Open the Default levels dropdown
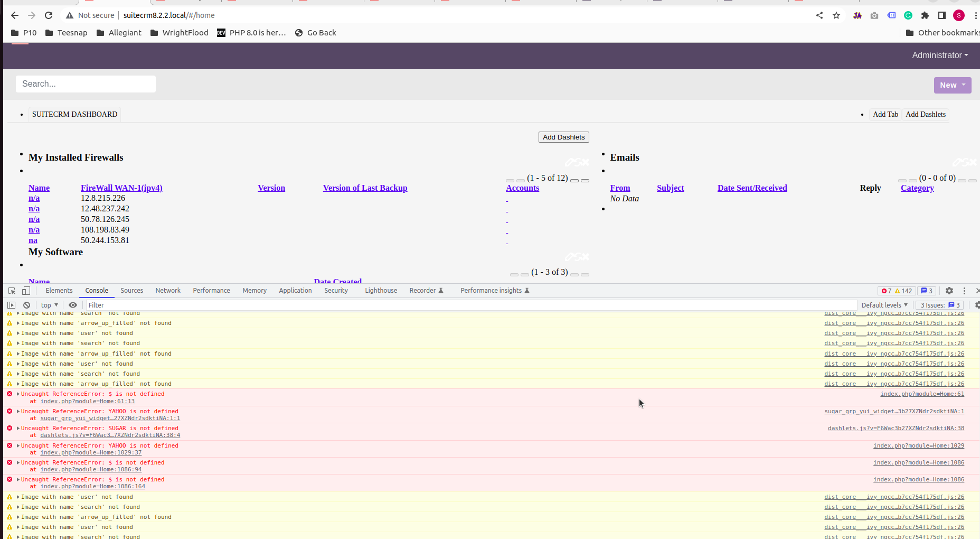Image resolution: width=980 pixels, height=539 pixels. 884,305
